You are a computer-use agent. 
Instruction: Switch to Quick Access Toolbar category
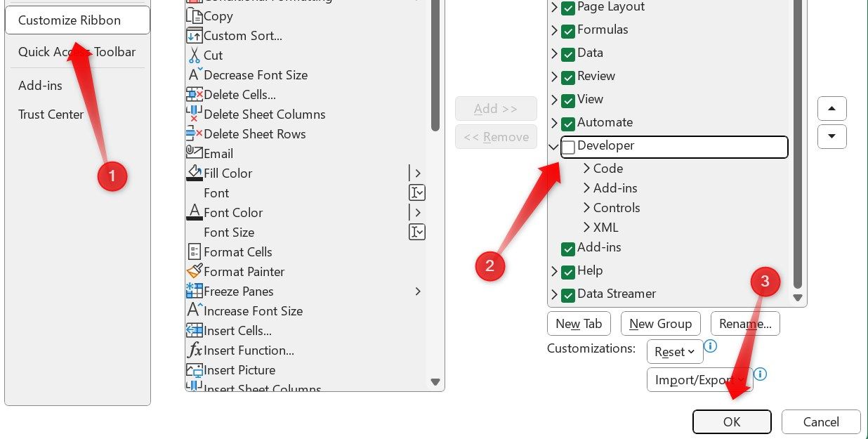click(77, 52)
